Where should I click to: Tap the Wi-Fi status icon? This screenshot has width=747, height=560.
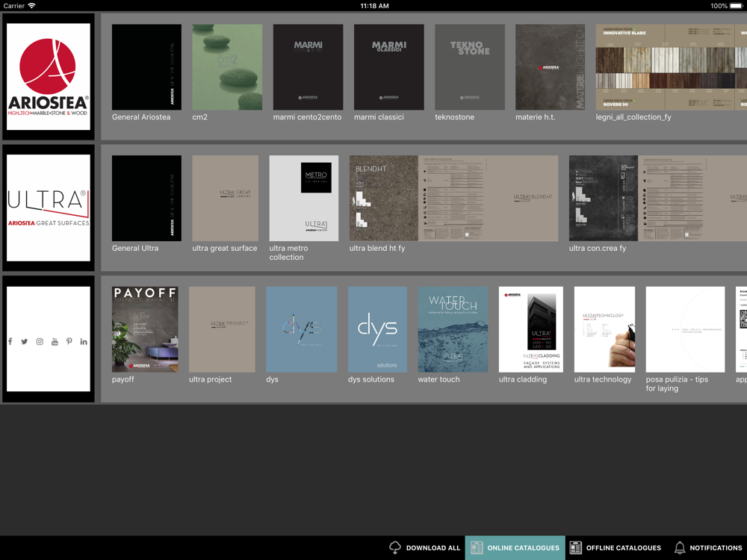click(x=32, y=6)
